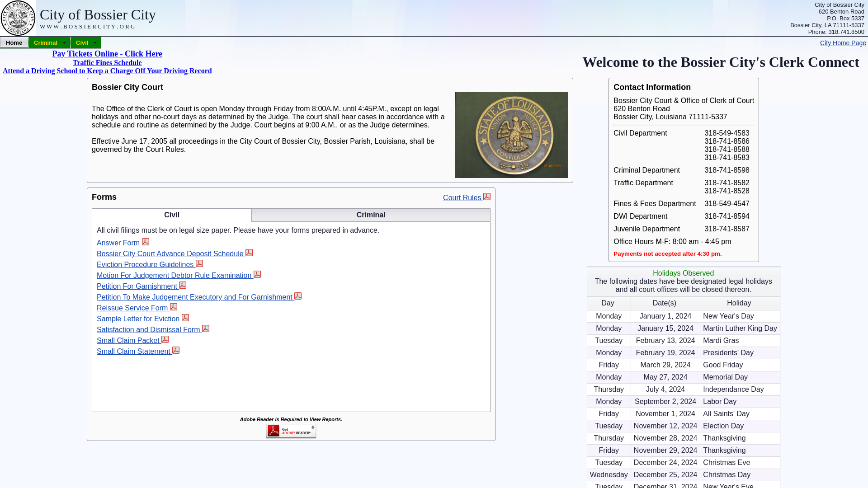Click the Get Adobe Reader badge
This screenshot has width=868, height=488.
tap(291, 431)
